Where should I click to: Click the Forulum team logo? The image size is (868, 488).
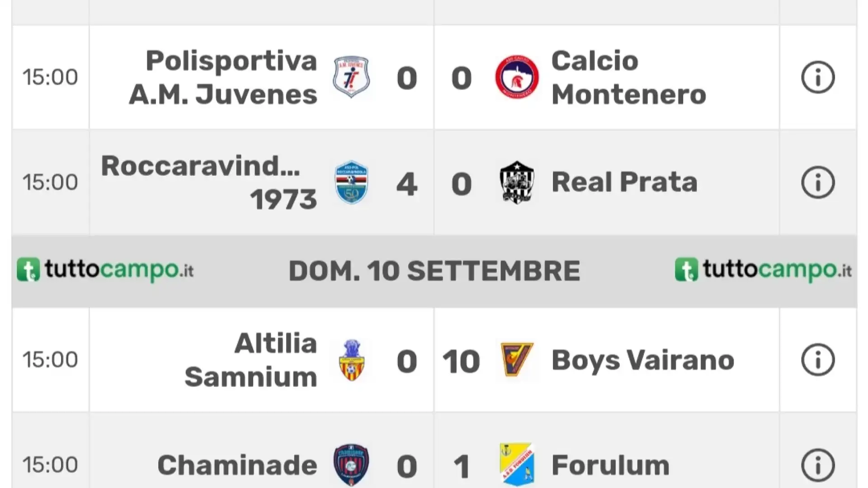pos(517,465)
